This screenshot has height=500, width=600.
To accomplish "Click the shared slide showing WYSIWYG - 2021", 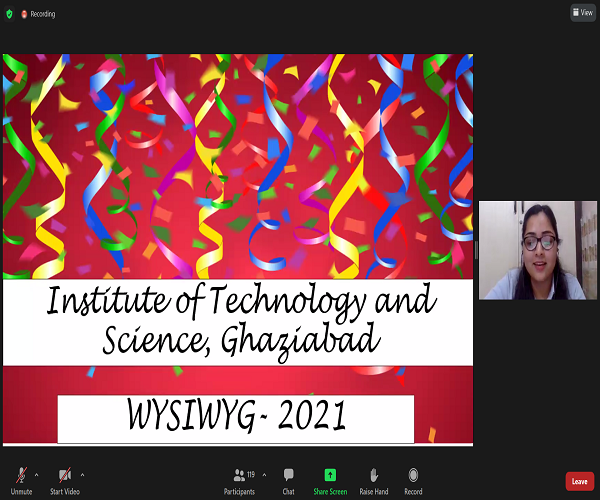I will coord(238,250).
